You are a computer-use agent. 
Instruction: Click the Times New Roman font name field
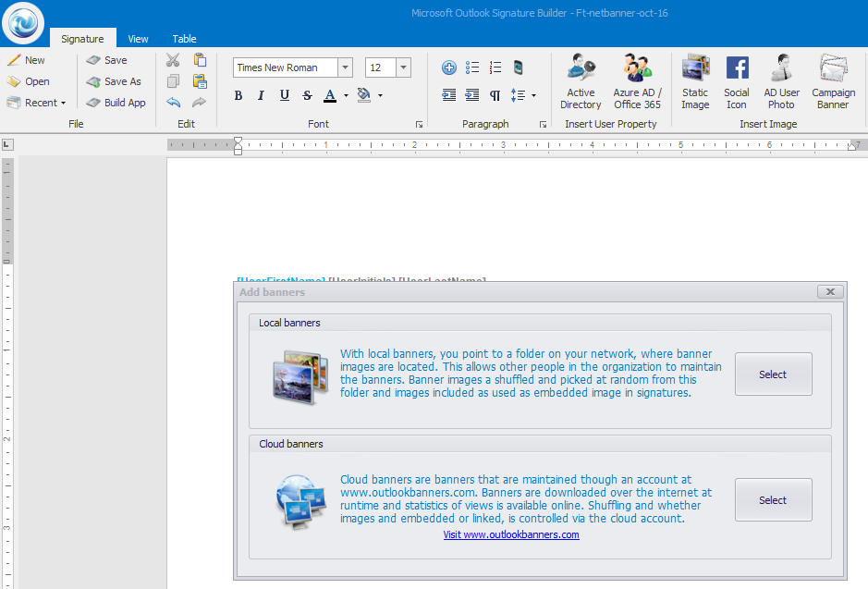click(285, 67)
